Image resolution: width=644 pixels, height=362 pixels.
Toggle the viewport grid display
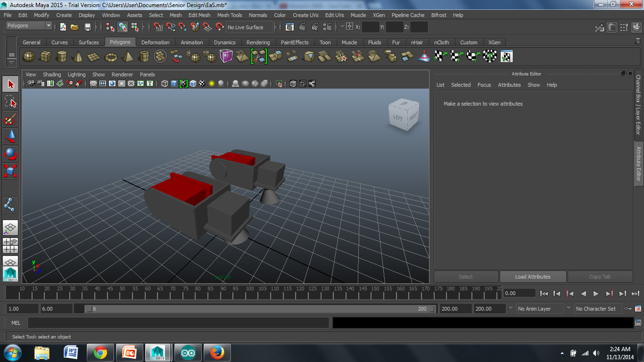[x=93, y=83]
